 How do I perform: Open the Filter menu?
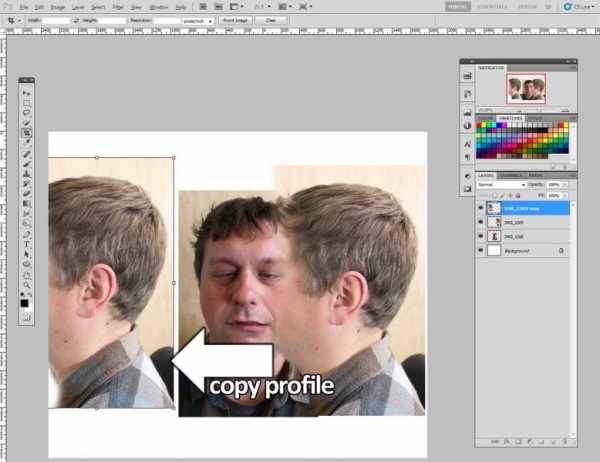tap(118, 7)
